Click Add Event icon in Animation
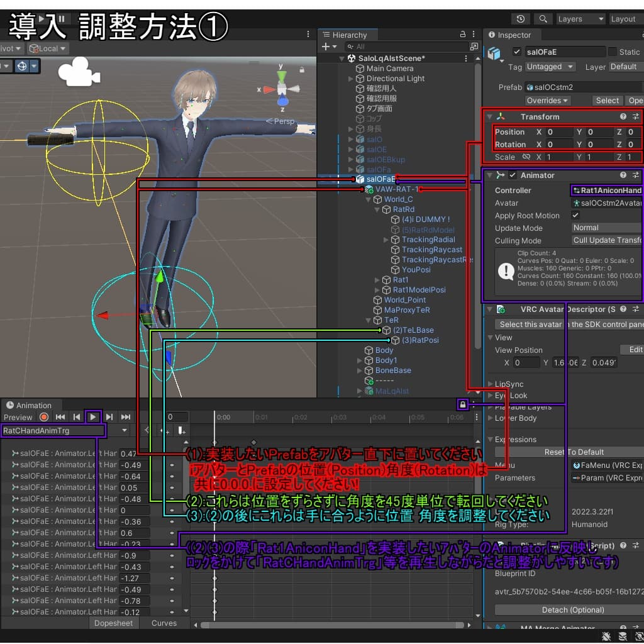Screen dimensions: 644x644 (181, 430)
